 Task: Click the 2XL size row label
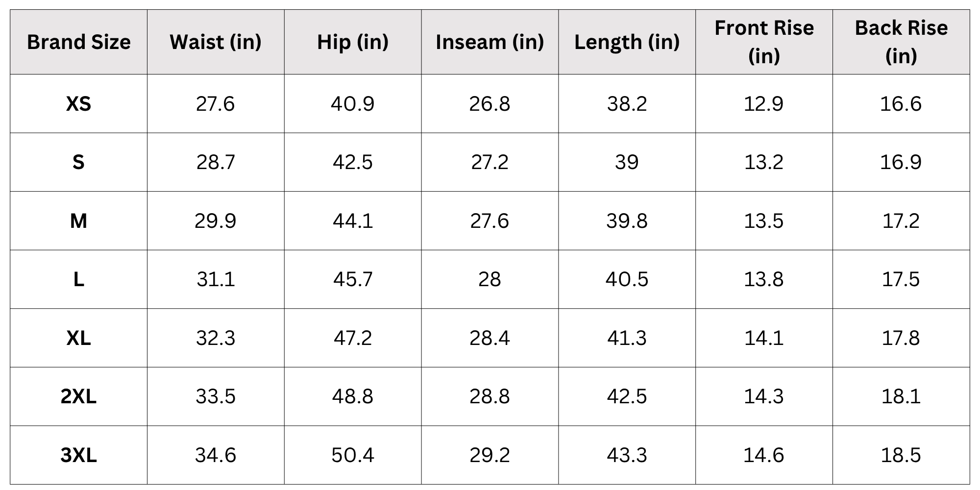[78, 396]
